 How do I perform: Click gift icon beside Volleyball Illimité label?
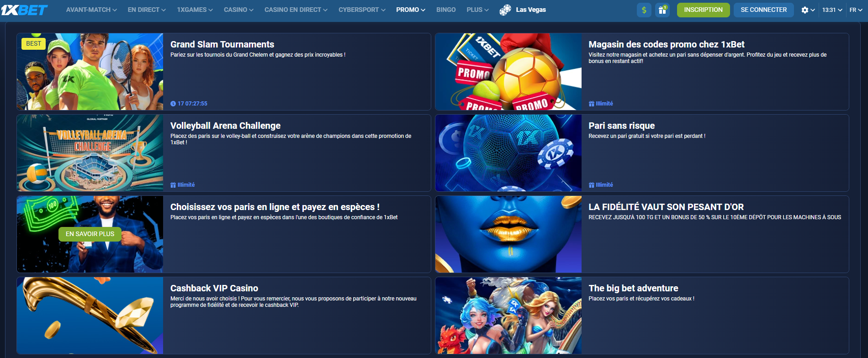173,185
